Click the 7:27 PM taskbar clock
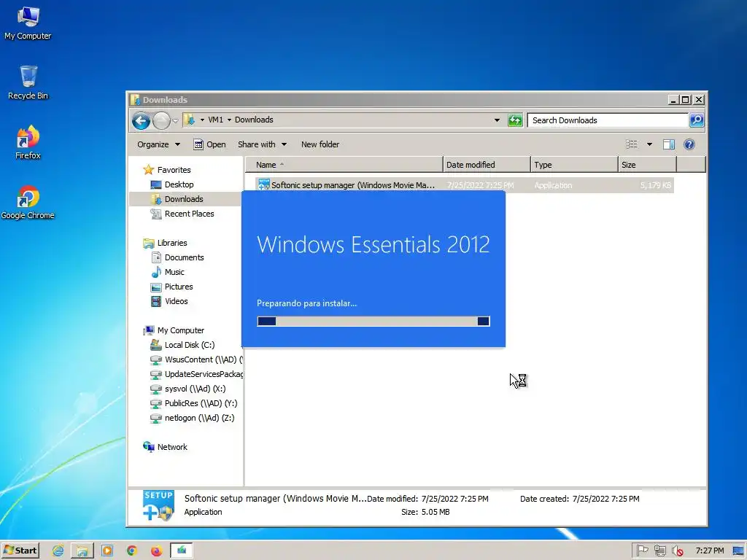This screenshot has width=747, height=560. click(709, 551)
